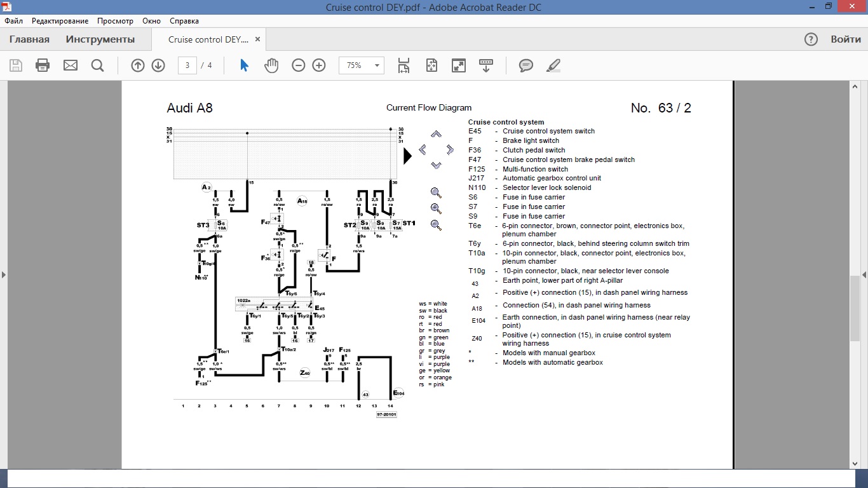Viewport: 868px width, 488px height.
Task: Click Selector lever lock solenoid entry
Action: (x=547, y=187)
